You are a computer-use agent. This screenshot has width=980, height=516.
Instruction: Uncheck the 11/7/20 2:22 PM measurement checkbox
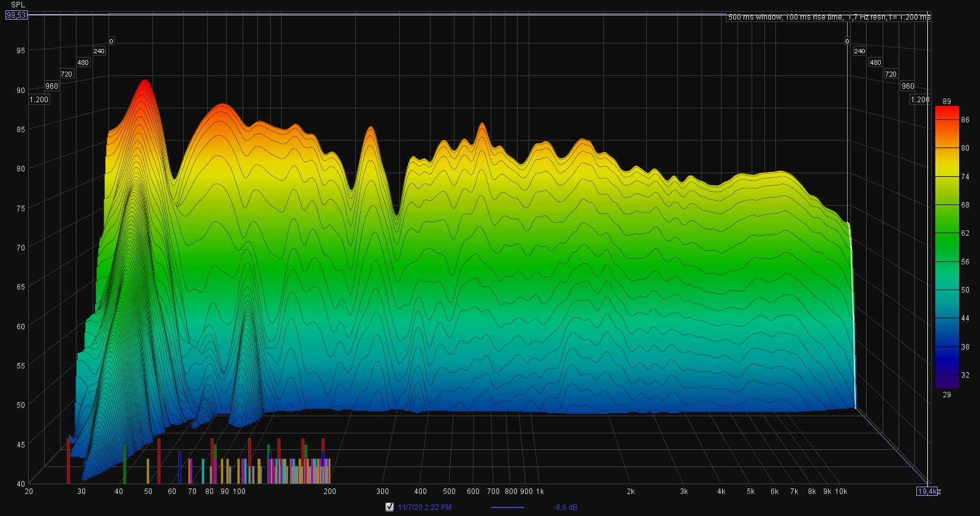point(389,507)
